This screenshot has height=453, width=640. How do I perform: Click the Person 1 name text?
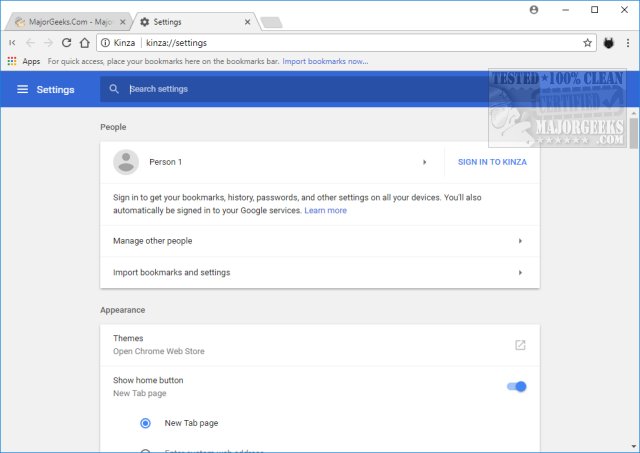pyautogui.click(x=165, y=162)
